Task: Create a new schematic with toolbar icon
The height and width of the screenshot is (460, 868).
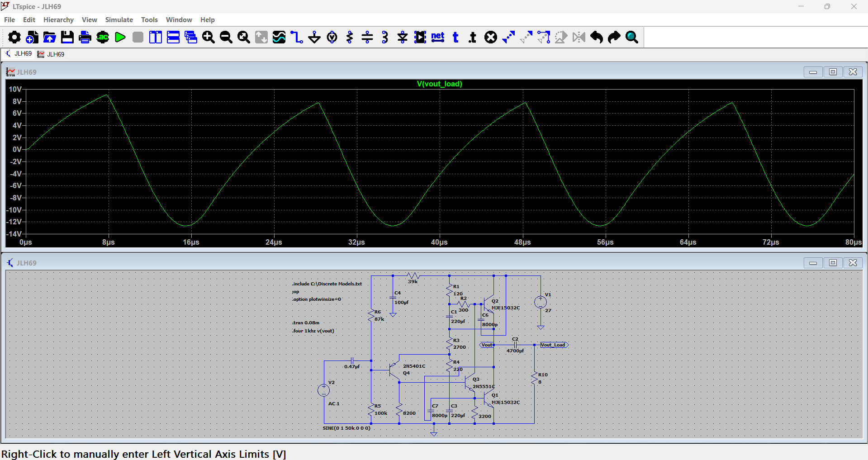Action: pos(32,37)
